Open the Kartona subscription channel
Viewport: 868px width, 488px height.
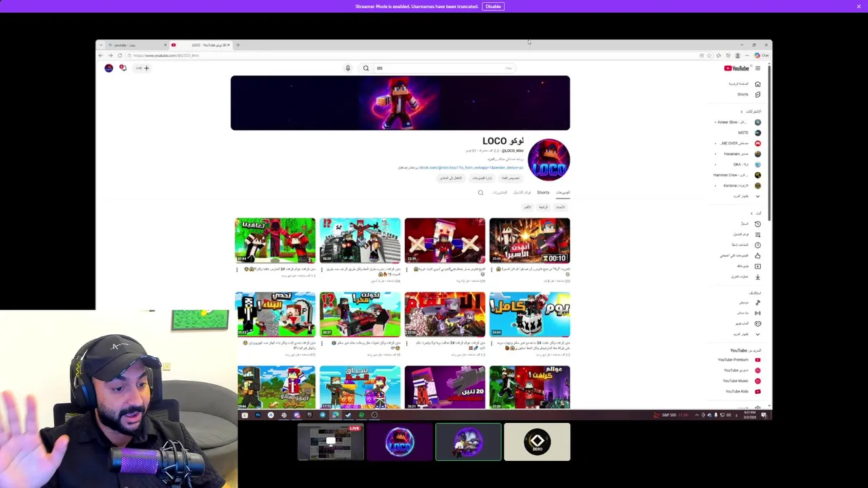coord(738,185)
